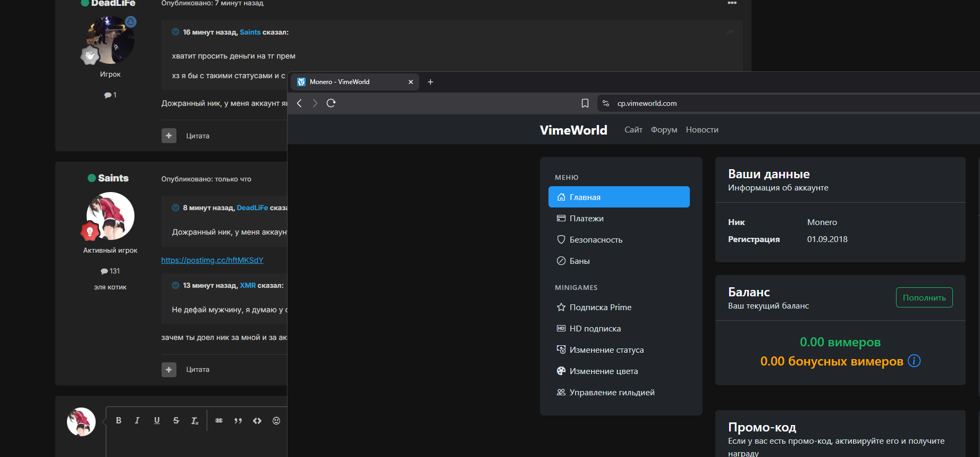Click the DeadLiFe rank badge icon
The image size is (980, 457).
90,55
